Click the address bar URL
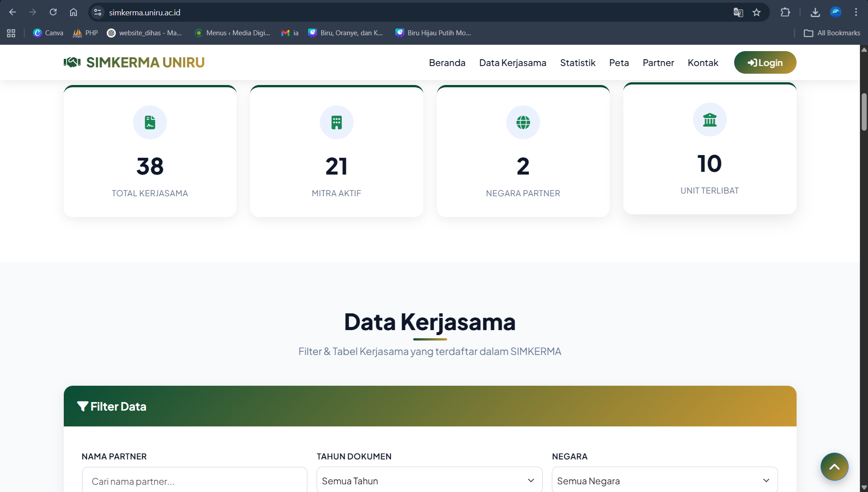The image size is (868, 492). coord(145,13)
